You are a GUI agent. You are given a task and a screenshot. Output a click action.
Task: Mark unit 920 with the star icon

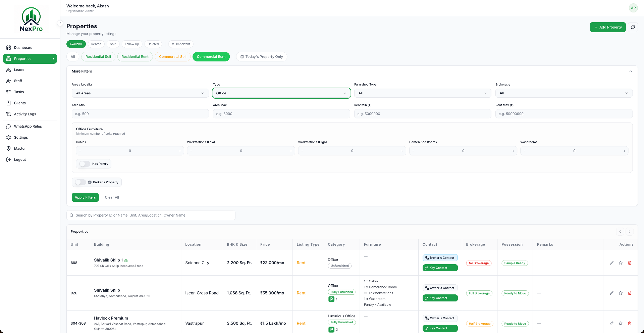click(x=621, y=293)
